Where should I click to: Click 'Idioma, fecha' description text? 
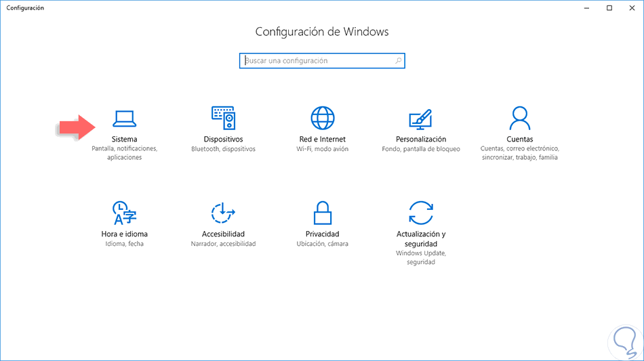[x=125, y=244]
